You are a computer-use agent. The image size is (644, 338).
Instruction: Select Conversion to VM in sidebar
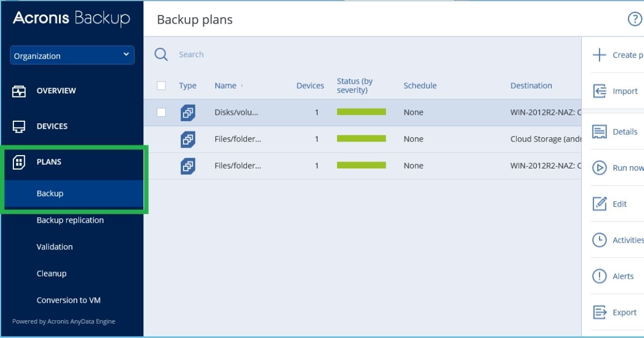(x=68, y=300)
